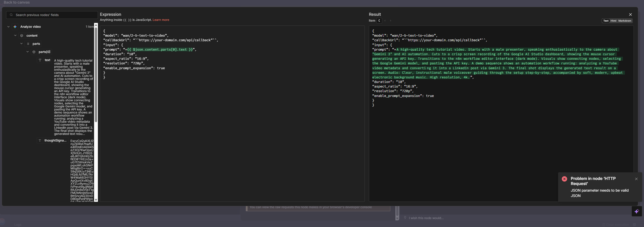Dismiss the HTTP Request error notification
Screen dimensions: 644x227
pyautogui.click(x=636, y=179)
